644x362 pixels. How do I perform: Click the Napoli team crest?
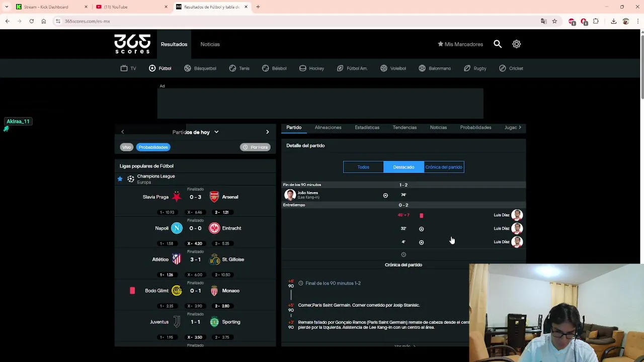click(177, 228)
